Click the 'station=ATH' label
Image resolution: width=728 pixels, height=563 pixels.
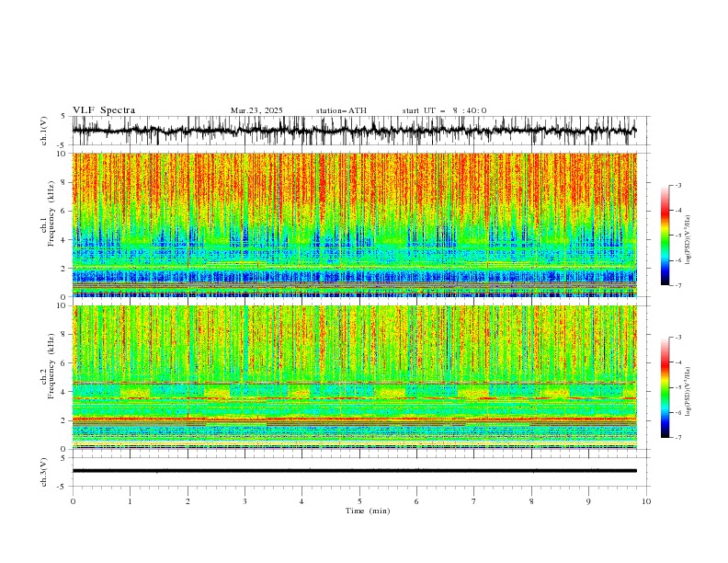[x=341, y=110]
